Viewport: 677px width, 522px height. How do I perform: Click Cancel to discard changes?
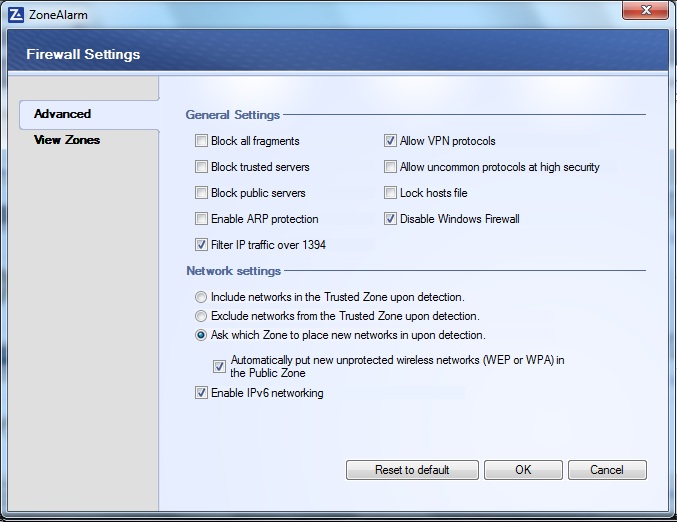(607, 470)
